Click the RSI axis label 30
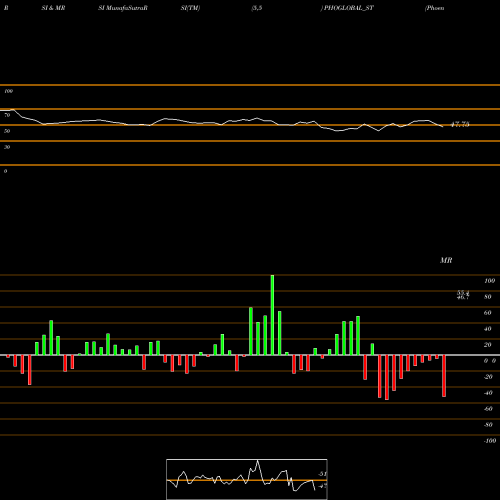The image size is (500, 500). [x=7, y=147]
